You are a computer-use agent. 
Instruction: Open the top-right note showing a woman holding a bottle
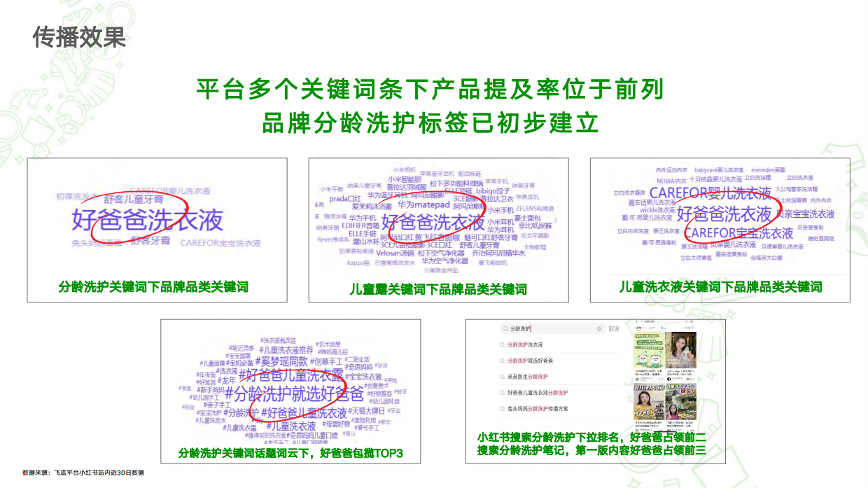(680, 350)
